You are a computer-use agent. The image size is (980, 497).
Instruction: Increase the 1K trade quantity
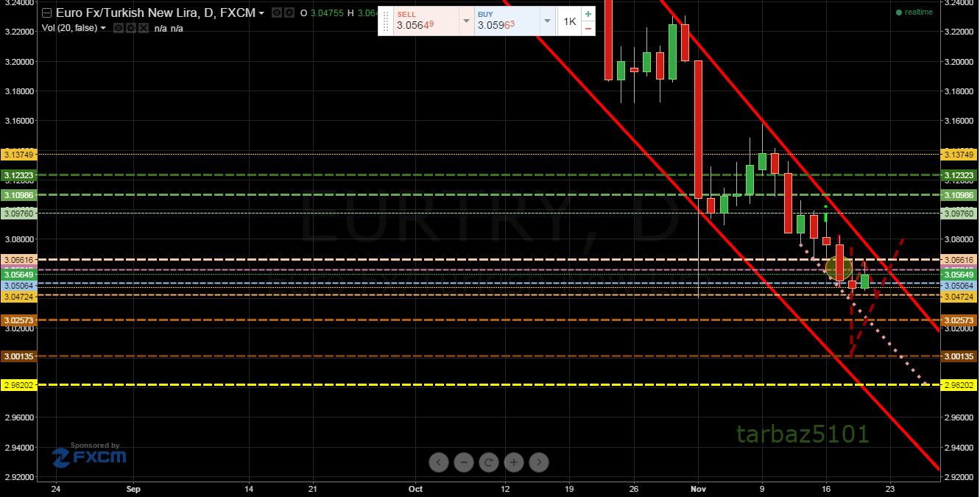[x=588, y=14]
